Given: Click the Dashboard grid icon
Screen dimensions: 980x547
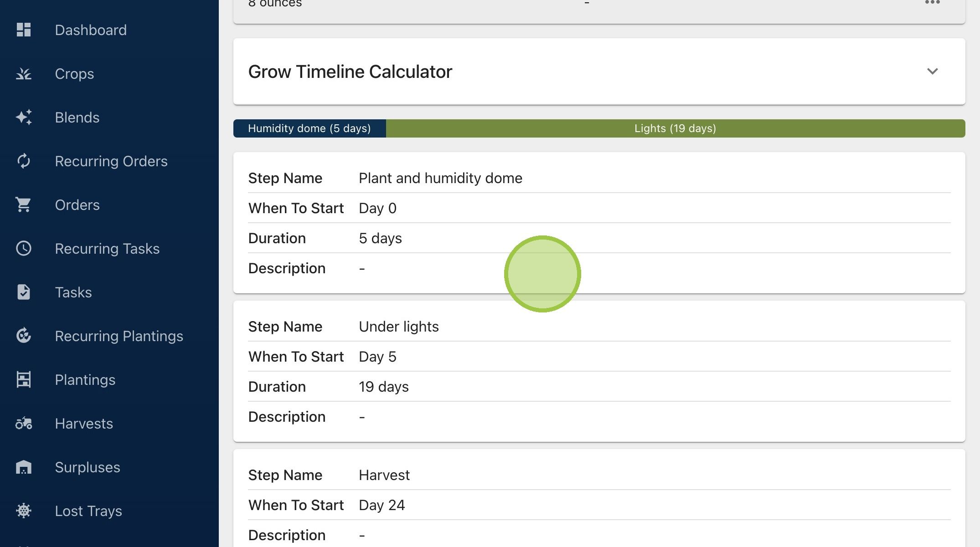Looking at the screenshot, I should [24, 30].
